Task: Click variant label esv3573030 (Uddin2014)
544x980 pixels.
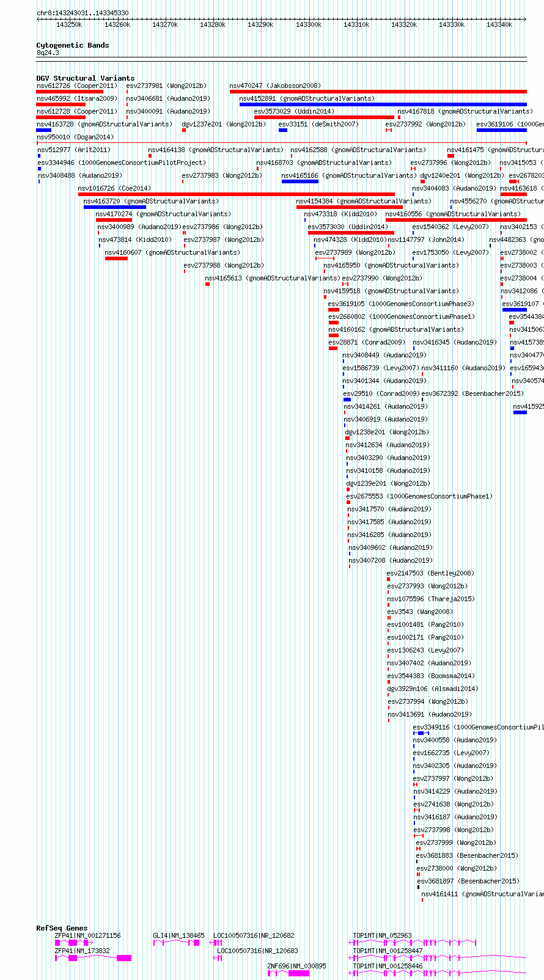Action: pos(348,227)
